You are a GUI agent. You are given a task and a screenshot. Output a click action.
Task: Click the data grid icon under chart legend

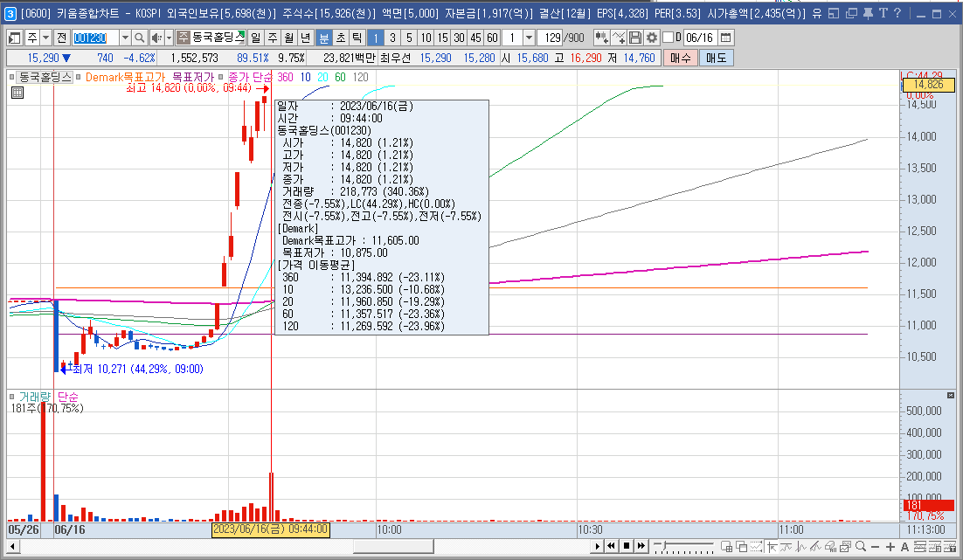tap(17, 93)
